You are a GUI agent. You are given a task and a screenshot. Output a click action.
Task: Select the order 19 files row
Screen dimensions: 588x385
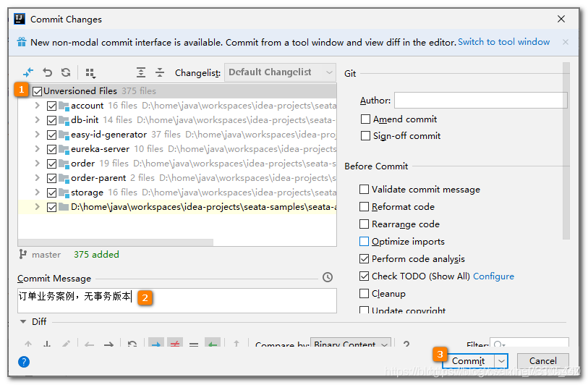[x=177, y=164]
